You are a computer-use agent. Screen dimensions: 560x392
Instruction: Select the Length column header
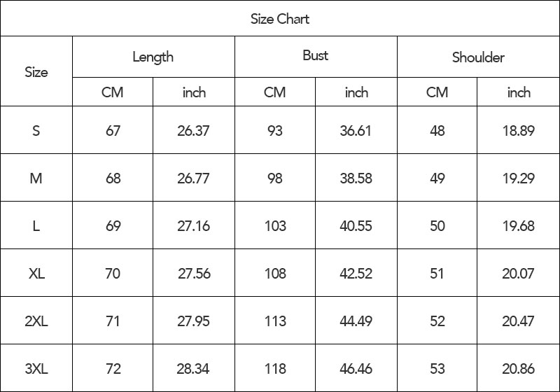point(153,57)
